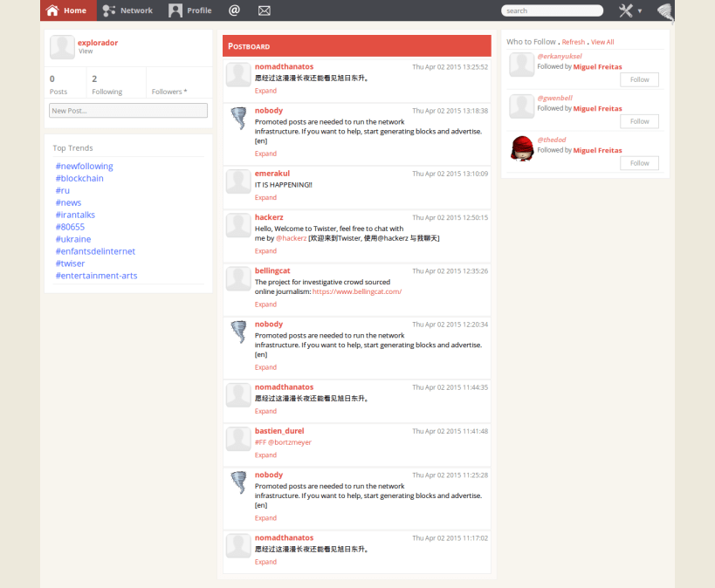Expand nobody post from 11:25:28
715x588 pixels.
(x=265, y=518)
